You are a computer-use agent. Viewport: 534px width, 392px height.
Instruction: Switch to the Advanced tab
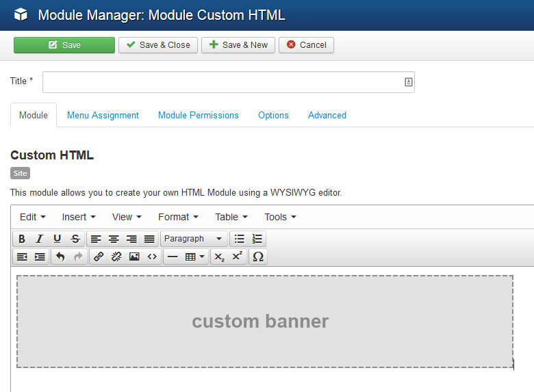pos(327,116)
